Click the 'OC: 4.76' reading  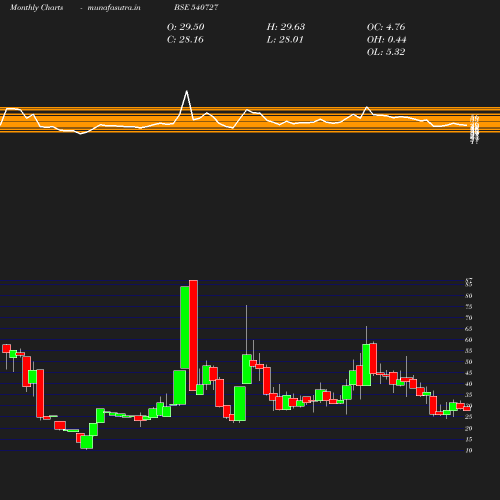(x=386, y=27)
